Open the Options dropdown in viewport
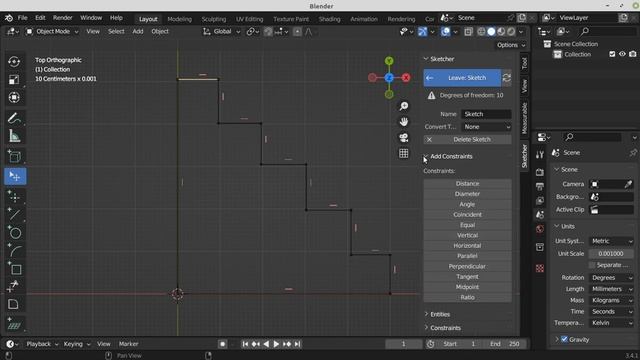The image size is (640, 360). 511,45
